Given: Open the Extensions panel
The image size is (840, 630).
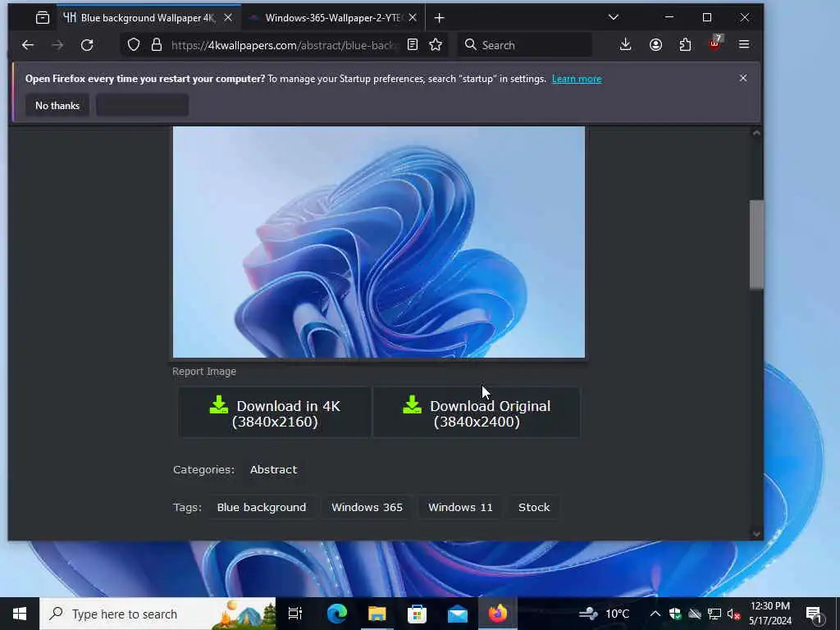Looking at the screenshot, I should [685, 44].
